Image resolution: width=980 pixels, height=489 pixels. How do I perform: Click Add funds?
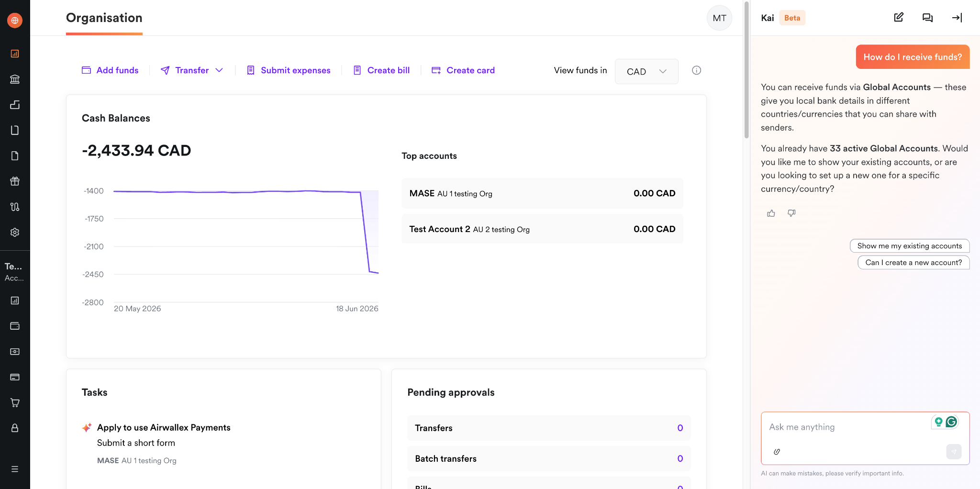pyautogui.click(x=110, y=70)
